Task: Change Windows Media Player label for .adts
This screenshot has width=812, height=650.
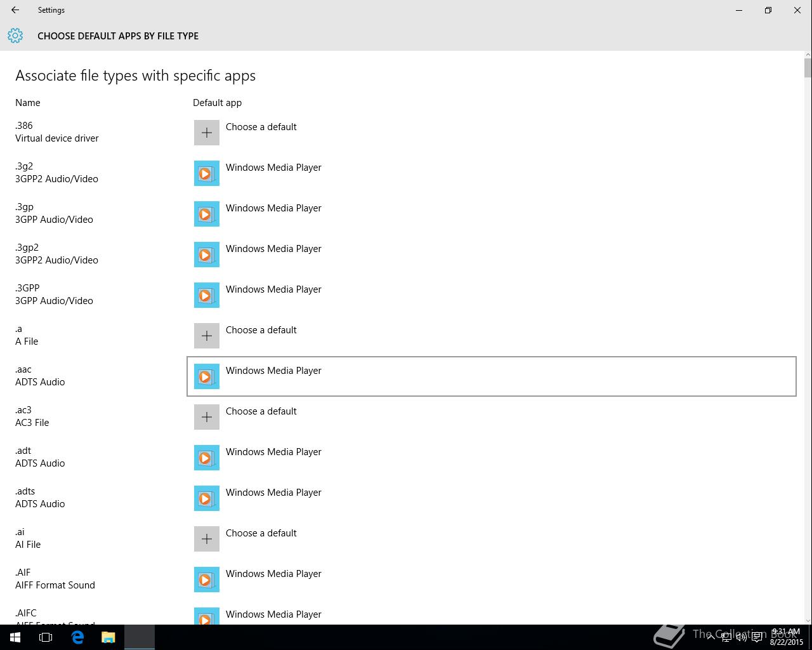Action: 273,493
